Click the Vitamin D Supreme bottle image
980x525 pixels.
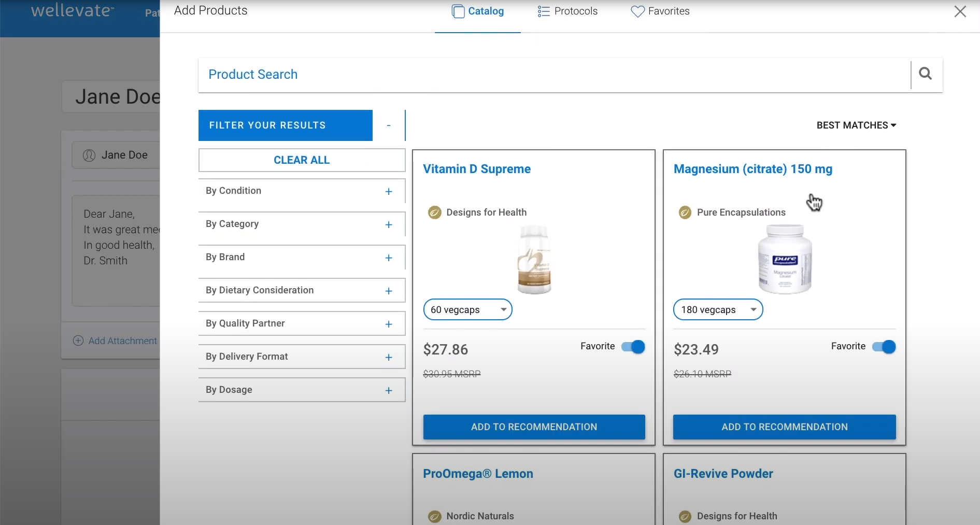(534, 260)
